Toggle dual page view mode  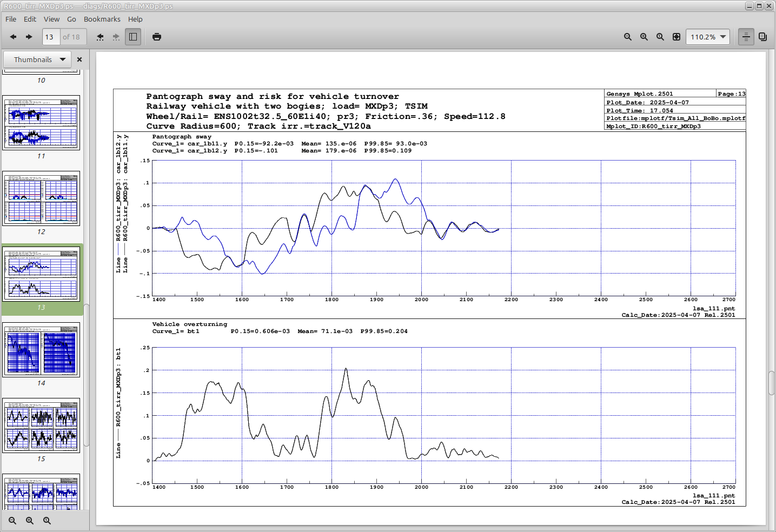click(763, 37)
